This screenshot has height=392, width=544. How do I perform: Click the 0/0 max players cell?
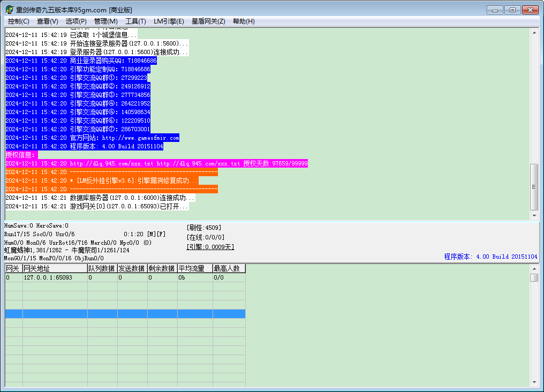click(x=229, y=277)
